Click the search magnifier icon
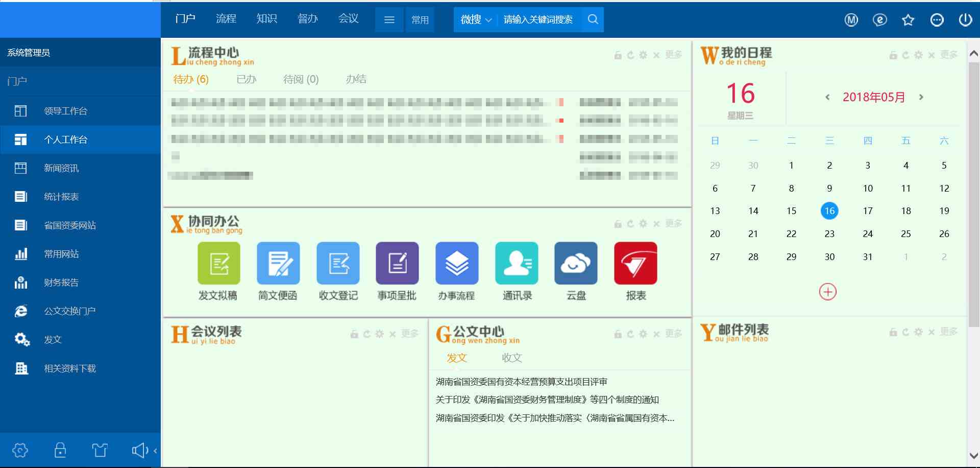Image resolution: width=980 pixels, height=468 pixels. point(593,19)
